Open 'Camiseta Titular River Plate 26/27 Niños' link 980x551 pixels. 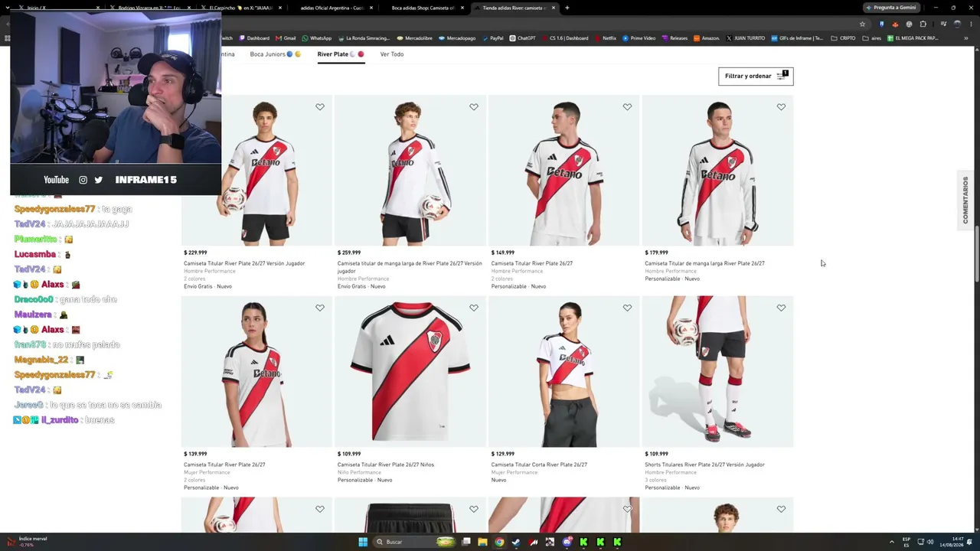click(x=385, y=465)
